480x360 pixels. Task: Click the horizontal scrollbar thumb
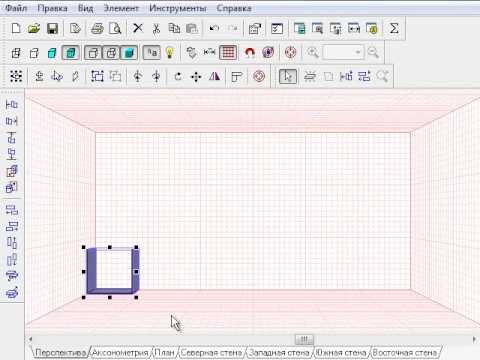tap(304, 339)
